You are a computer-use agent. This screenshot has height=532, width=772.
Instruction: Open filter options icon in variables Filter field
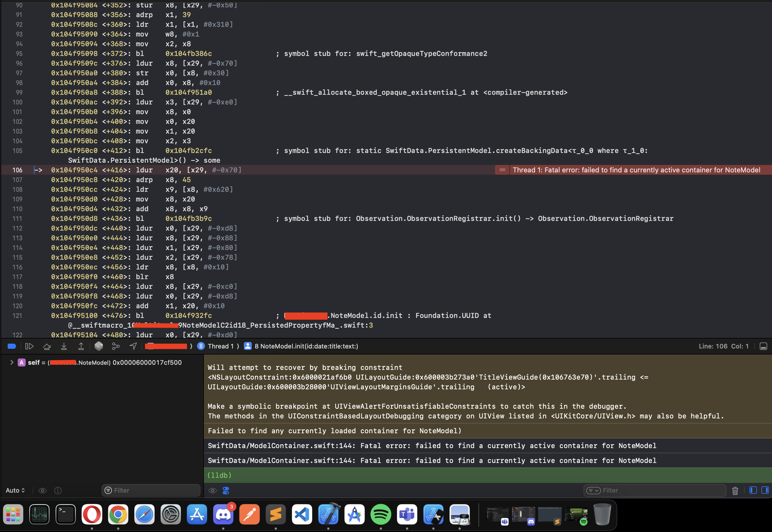tap(108, 490)
